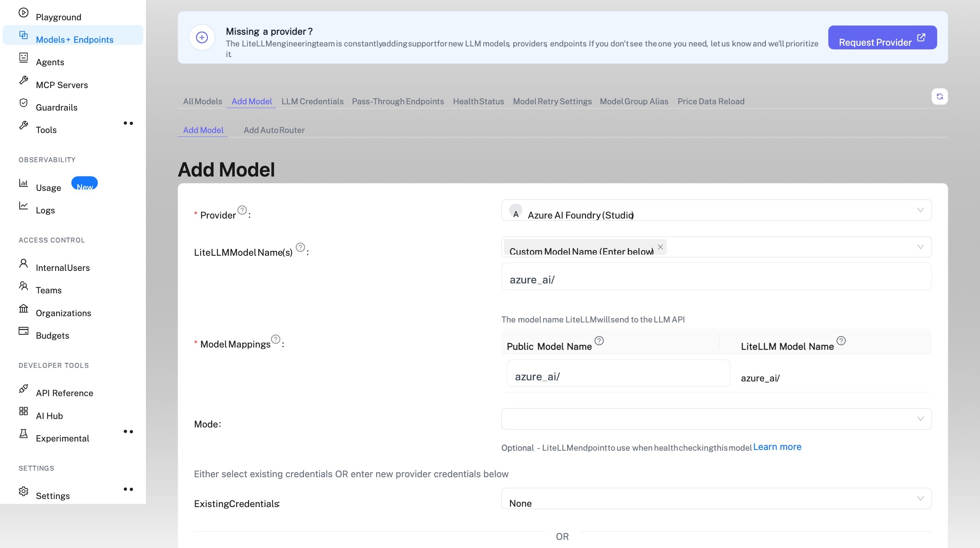This screenshot has height=548, width=980.
Task: Click the Teams icon under Access Control
Action: coord(23,286)
